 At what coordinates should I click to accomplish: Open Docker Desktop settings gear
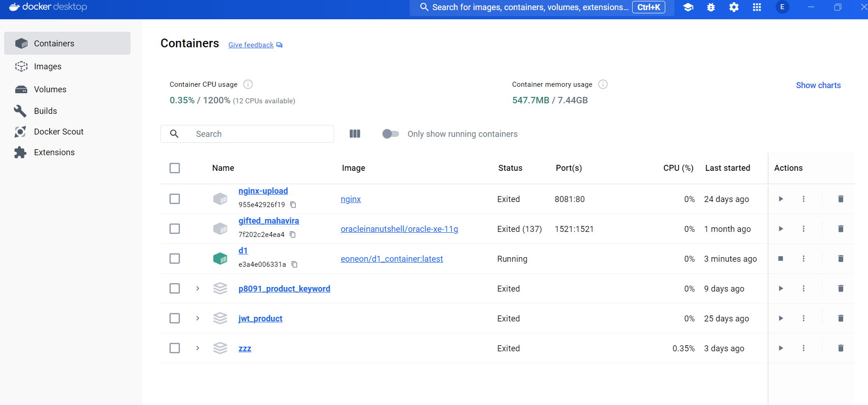pos(734,7)
